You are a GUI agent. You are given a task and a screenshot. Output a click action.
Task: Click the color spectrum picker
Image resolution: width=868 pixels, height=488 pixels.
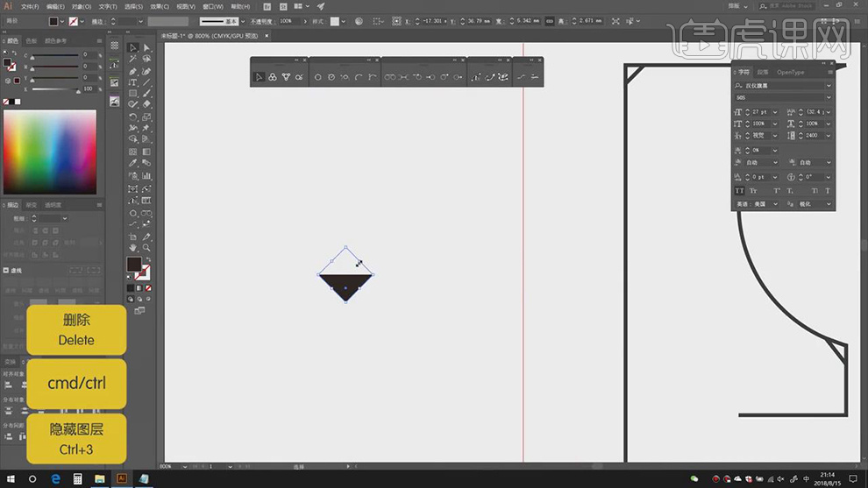[x=50, y=151]
